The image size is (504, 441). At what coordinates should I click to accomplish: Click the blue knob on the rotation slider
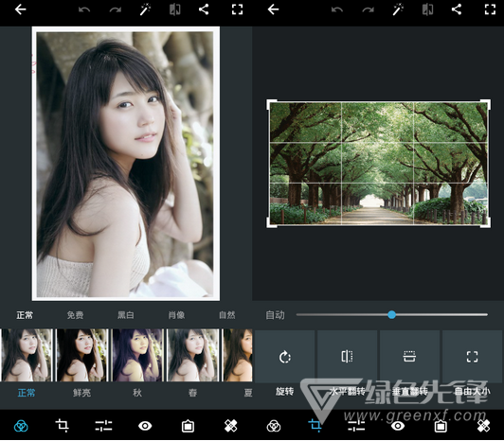coord(391,315)
